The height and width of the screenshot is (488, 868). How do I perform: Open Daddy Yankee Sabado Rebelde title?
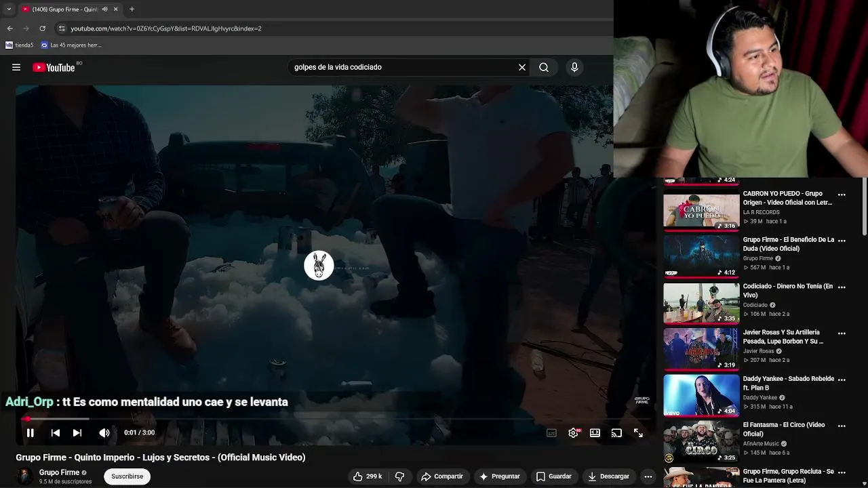[789, 383]
